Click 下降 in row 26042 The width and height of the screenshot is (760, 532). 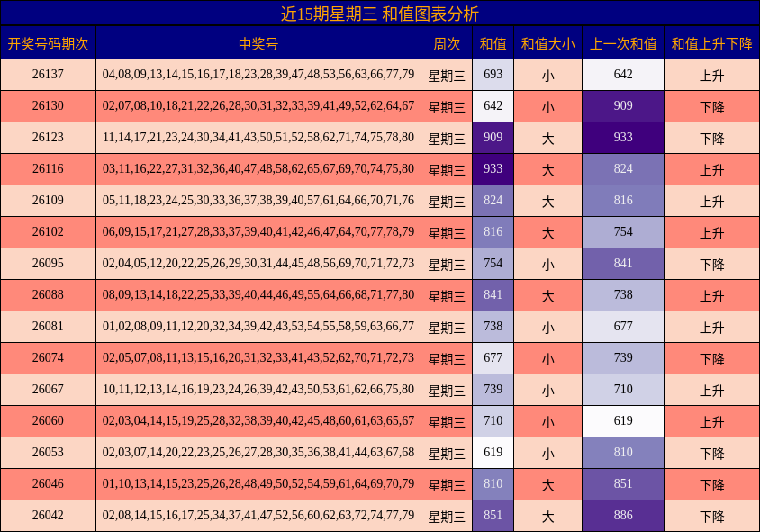[711, 517]
